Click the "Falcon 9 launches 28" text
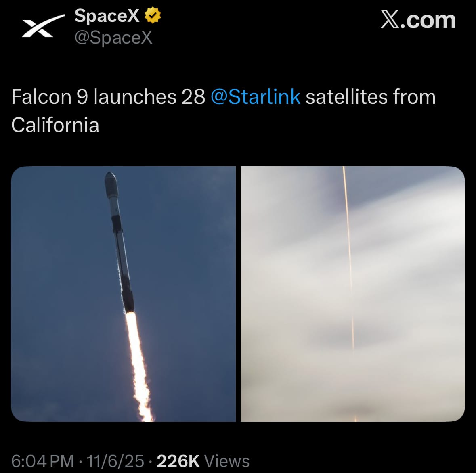Image resolution: width=476 pixels, height=473 pixels. pos(108,97)
